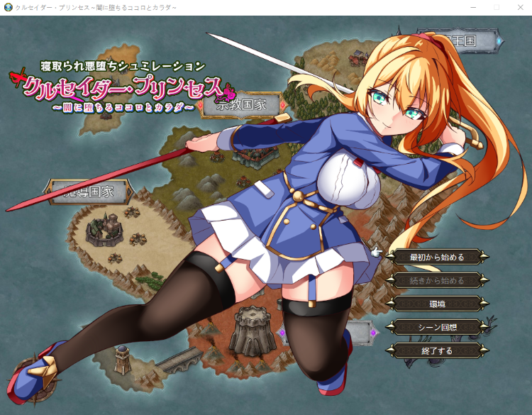Click the domed observatory tower on southern island
The height and width of the screenshot is (415, 532).
[123, 360]
